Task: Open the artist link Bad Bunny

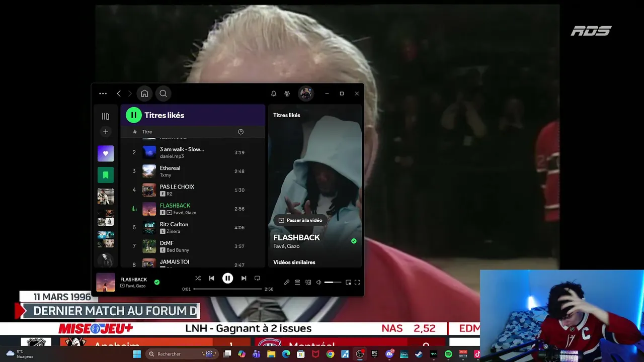Action: pyautogui.click(x=178, y=250)
